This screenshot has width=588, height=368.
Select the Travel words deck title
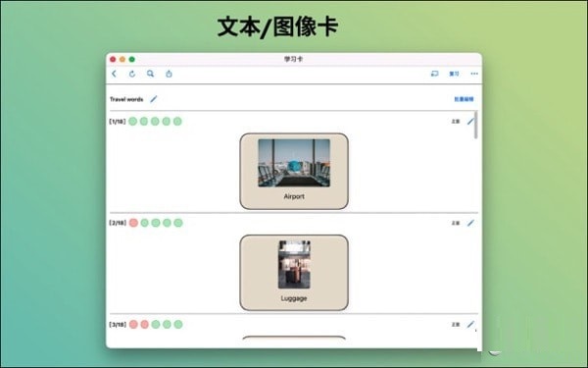126,99
